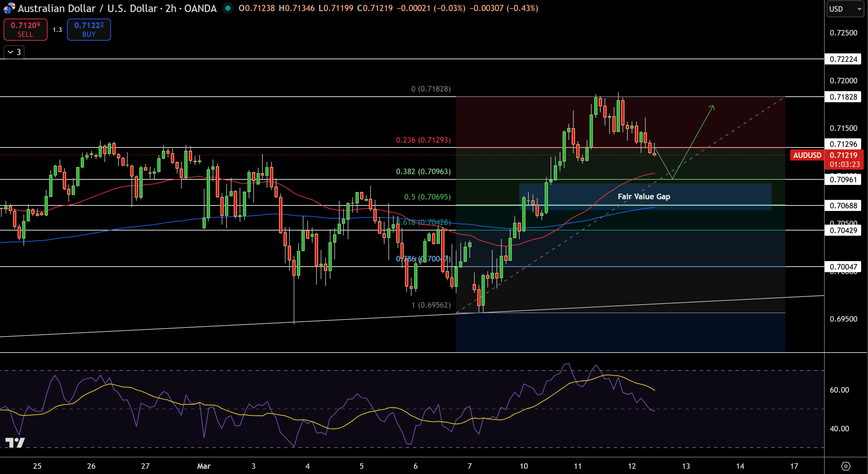Open the USD currency dropdown

coord(845,9)
